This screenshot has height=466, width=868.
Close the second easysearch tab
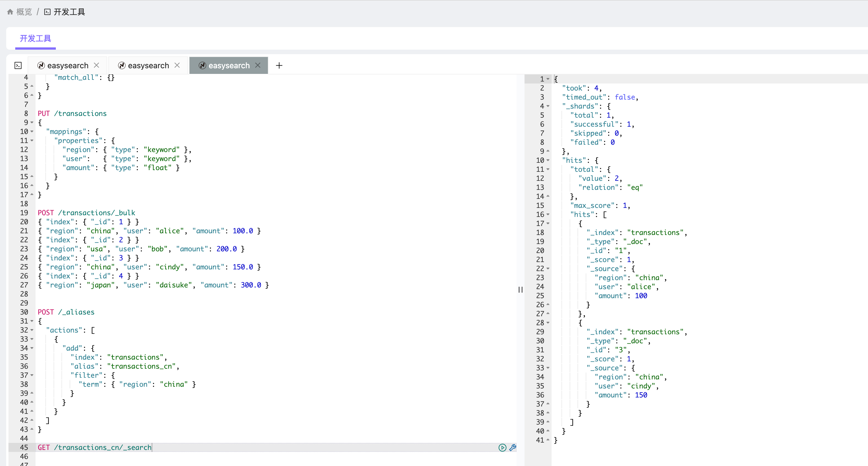[177, 65]
